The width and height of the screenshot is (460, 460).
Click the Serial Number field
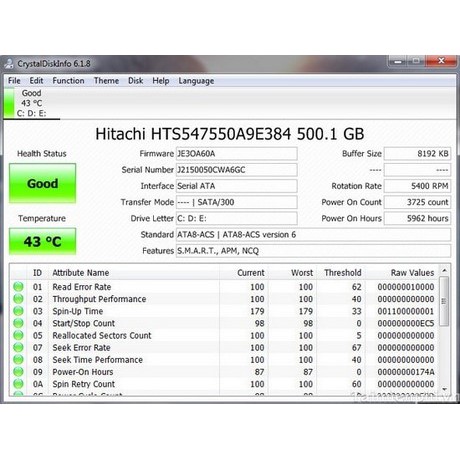pyautogui.click(x=237, y=170)
